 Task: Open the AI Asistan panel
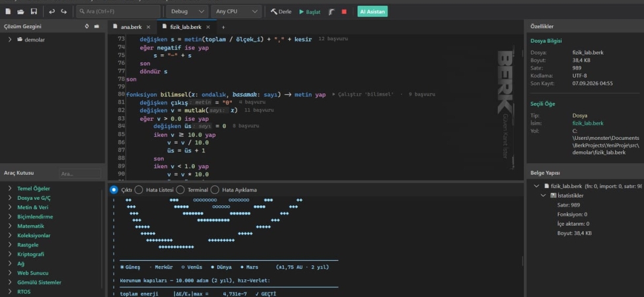pos(373,11)
